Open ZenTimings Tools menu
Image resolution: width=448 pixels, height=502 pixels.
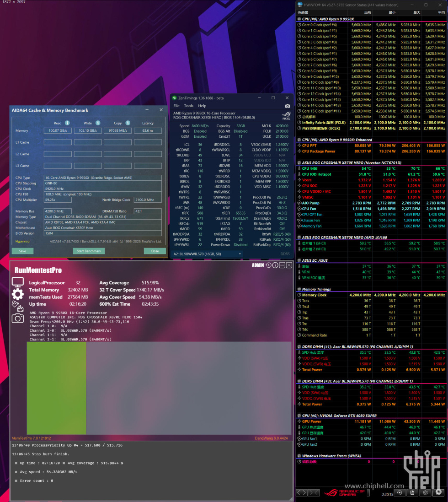(189, 106)
